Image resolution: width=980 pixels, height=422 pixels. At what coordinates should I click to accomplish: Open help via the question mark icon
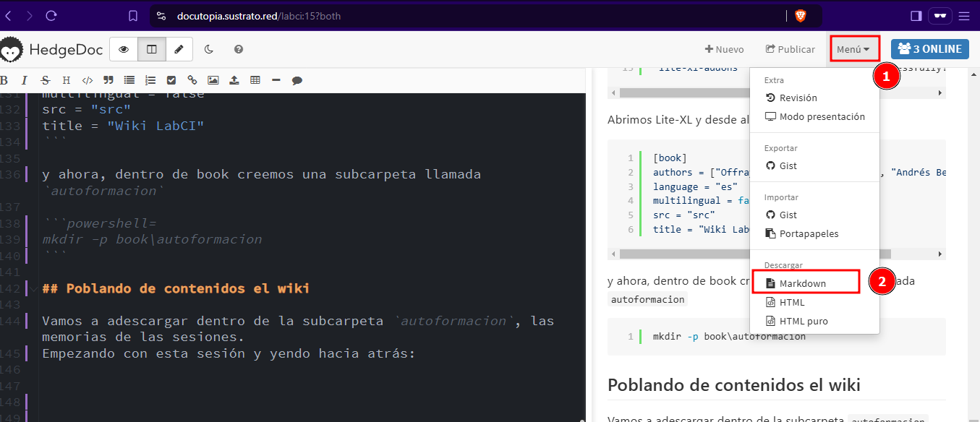[x=238, y=49]
